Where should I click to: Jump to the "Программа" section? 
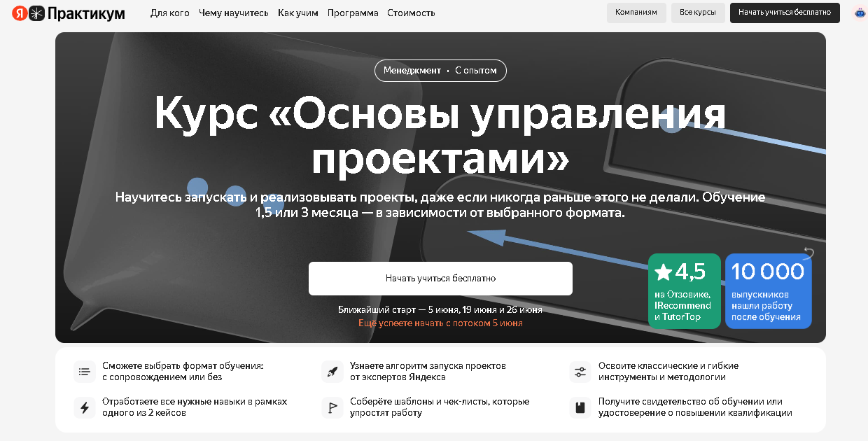(x=353, y=13)
